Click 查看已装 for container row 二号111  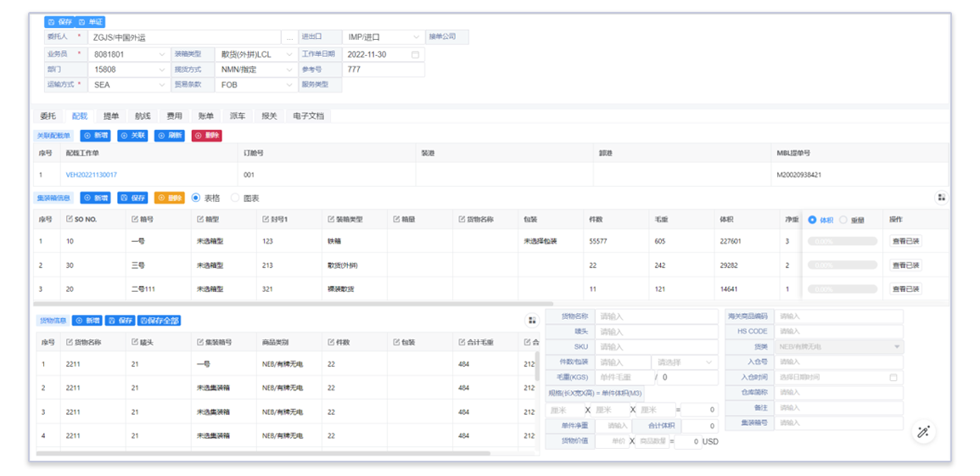pyautogui.click(x=905, y=289)
